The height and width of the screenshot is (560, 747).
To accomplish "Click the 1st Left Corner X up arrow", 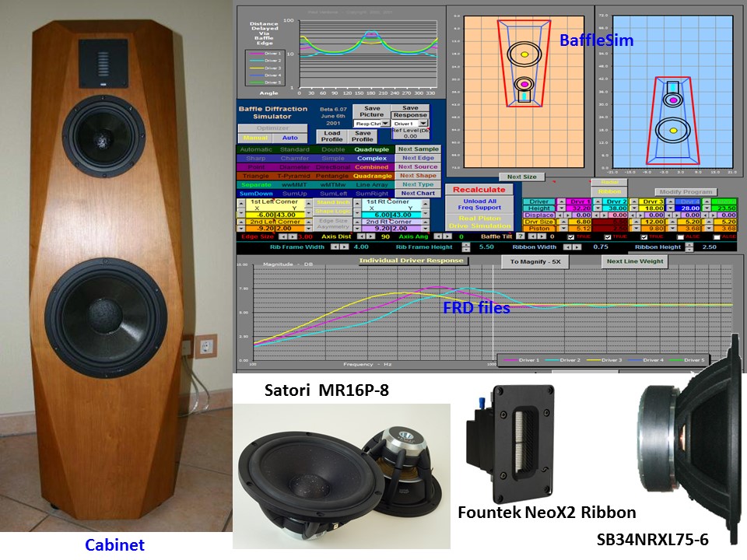I will (x=241, y=203).
